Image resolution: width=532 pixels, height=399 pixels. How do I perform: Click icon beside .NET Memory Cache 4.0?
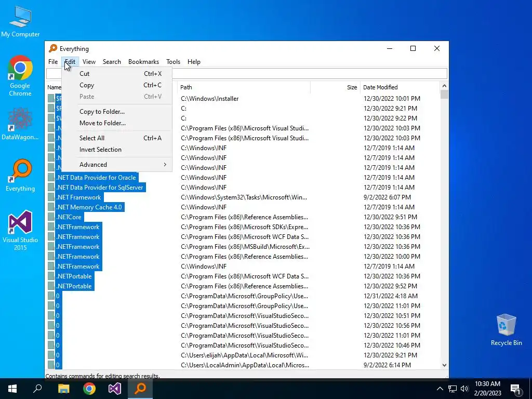[51, 207]
